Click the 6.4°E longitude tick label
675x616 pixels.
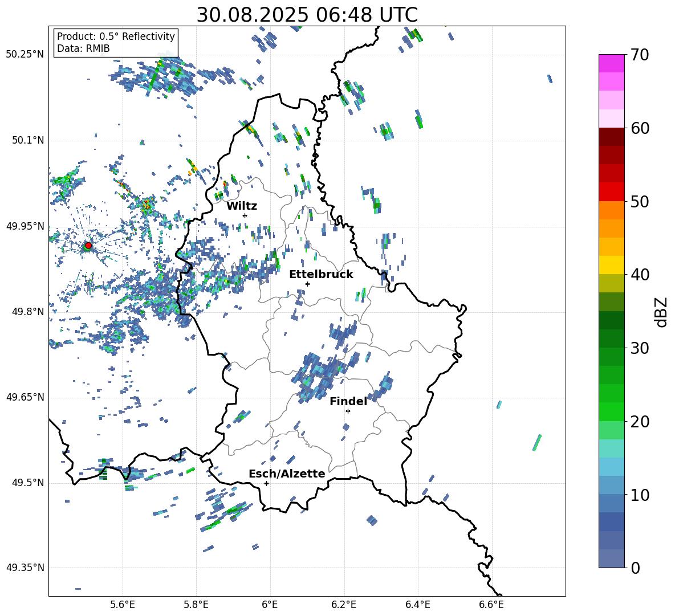(417, 605)
